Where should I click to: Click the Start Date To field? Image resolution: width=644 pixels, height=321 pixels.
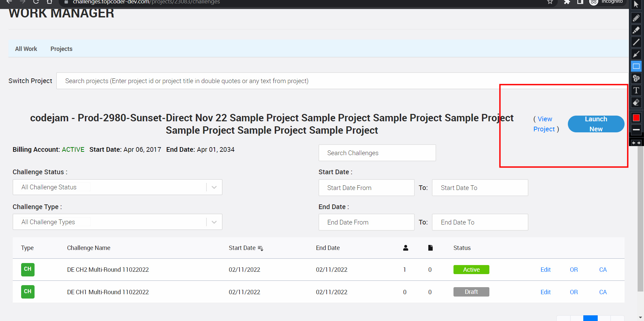480,188
